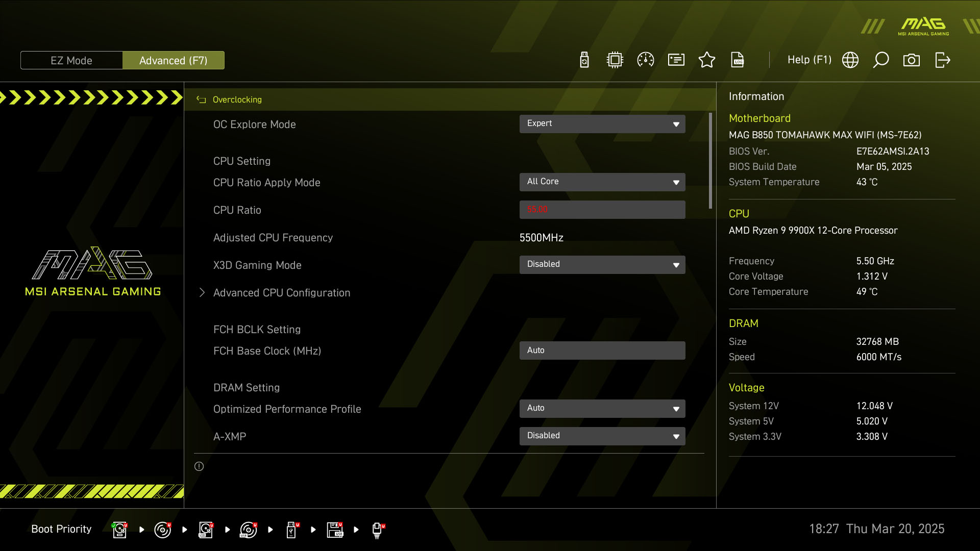
Task: Select the X3D Gaming Mode label
Action: click(x=257, y=265)
